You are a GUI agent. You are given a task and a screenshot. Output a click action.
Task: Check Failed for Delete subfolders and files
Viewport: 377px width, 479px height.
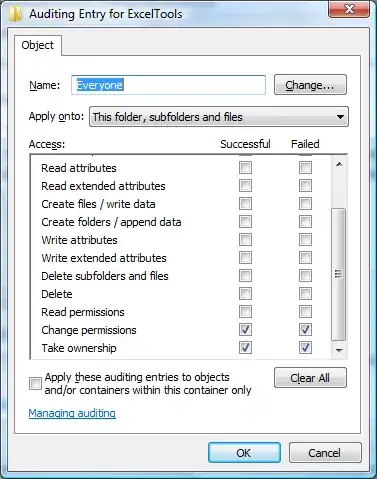point(305,276)
